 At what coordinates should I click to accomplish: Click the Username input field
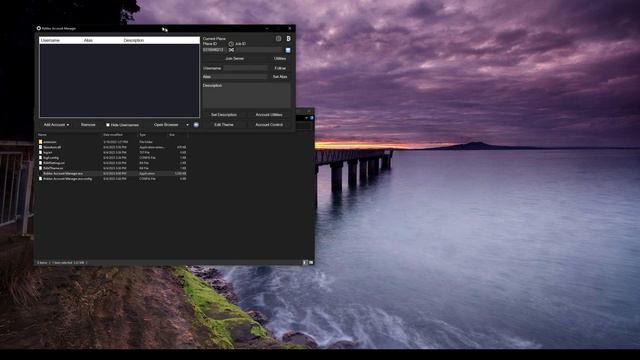coord(245,68)
